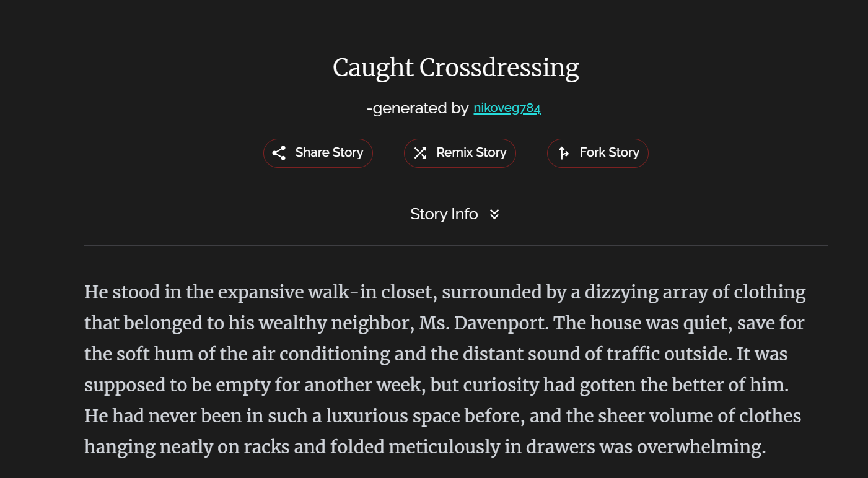Click the horizontal divider below Story Info
Viewport: 868px width, 478px height.
456,245
